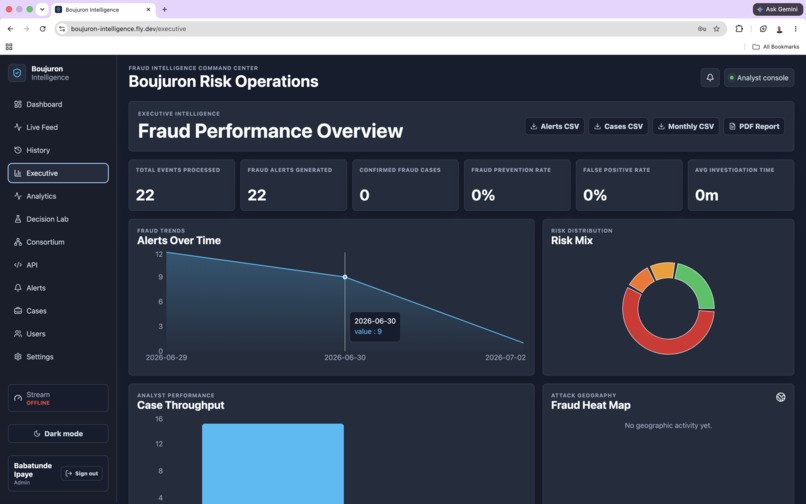Screen dimensions: 806x504
Task: Go to History in the sidebar
Action: tap(58, 150)
